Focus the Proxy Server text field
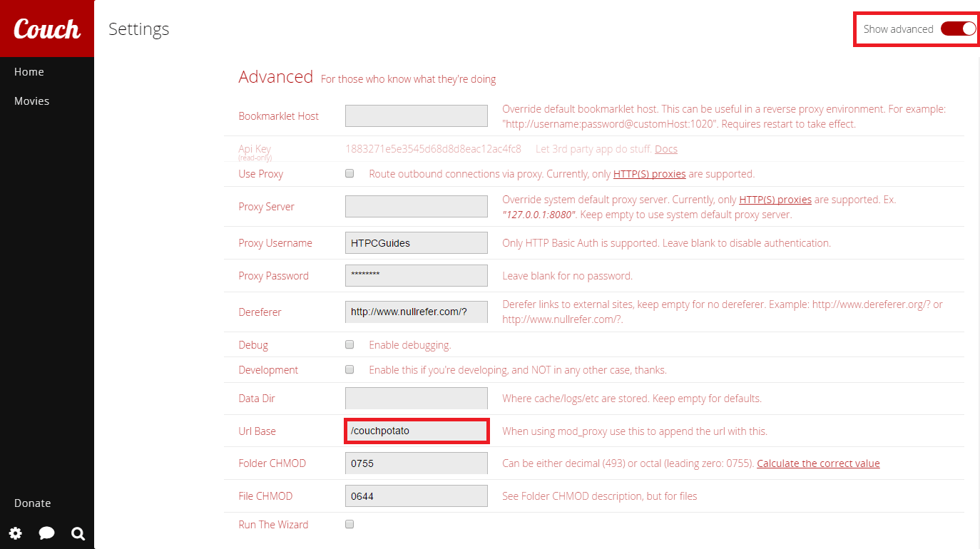The image size is (980, 549). pyautogui.click(x=417, y=207)
